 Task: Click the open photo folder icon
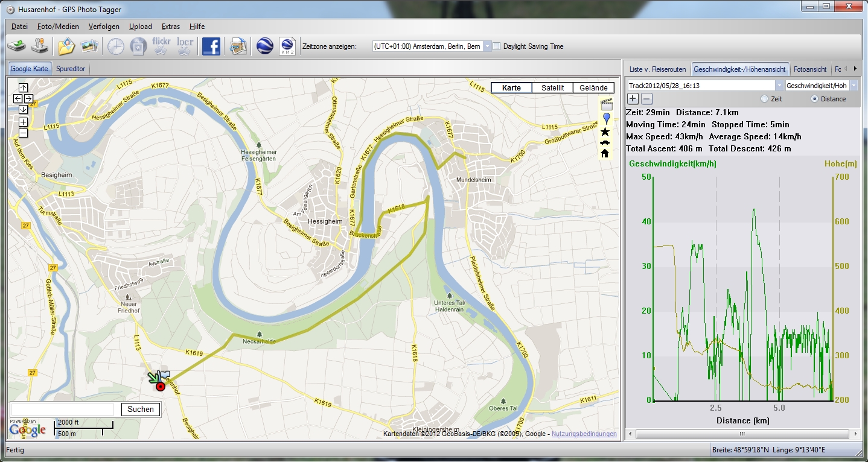click(x=66, y=46)
